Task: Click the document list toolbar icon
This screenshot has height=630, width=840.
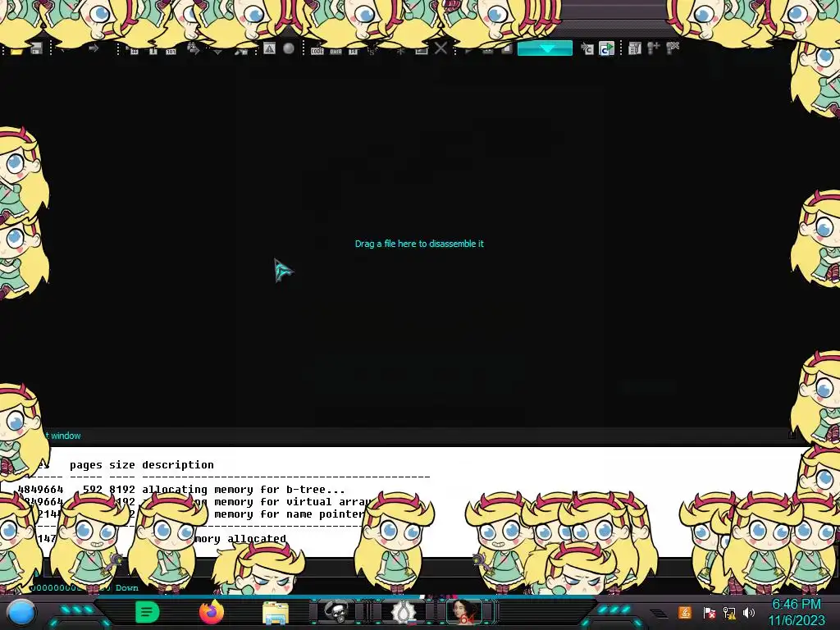Action: [x=635, y=48]
